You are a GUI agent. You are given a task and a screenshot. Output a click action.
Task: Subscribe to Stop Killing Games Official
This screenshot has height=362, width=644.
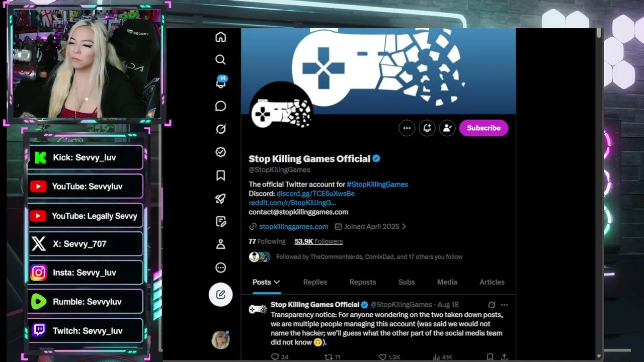(484, 128)
